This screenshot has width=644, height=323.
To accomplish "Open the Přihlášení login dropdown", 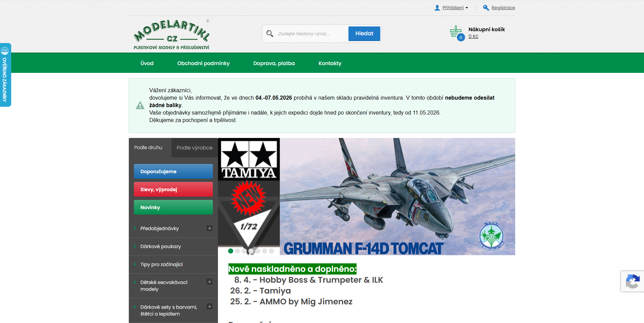I will tap(455, 8).
